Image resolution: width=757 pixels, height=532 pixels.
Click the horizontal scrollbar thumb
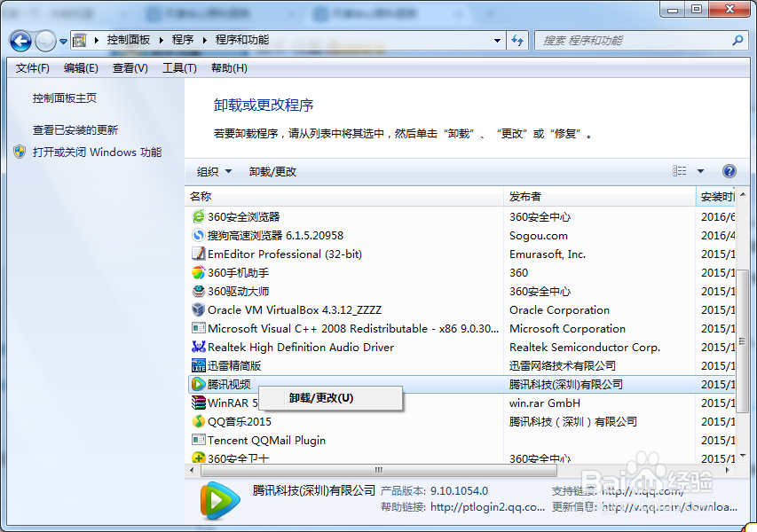tap(378, 470)
